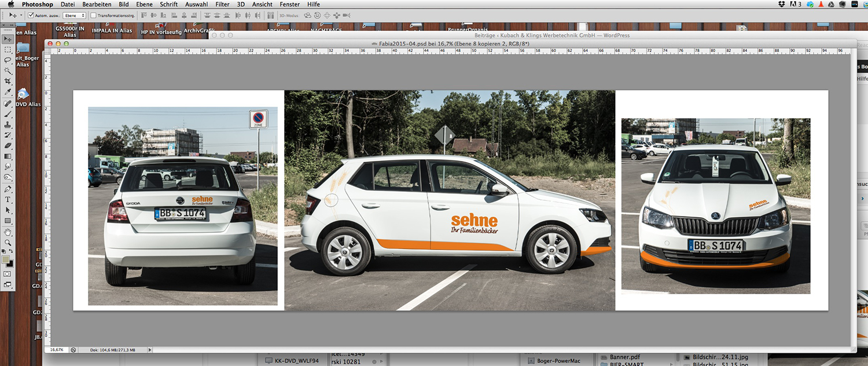
Task: Click the foreground color swatch
Action: pyautogui.click(x=6, y=260)
